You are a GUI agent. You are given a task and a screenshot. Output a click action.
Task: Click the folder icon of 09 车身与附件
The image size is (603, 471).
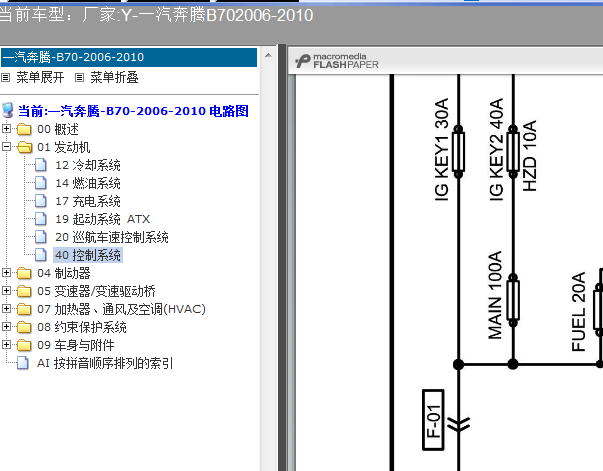click(24, 345)
